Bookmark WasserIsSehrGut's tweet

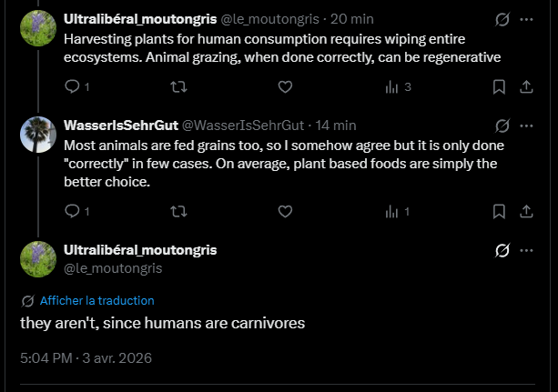point(499,211)
